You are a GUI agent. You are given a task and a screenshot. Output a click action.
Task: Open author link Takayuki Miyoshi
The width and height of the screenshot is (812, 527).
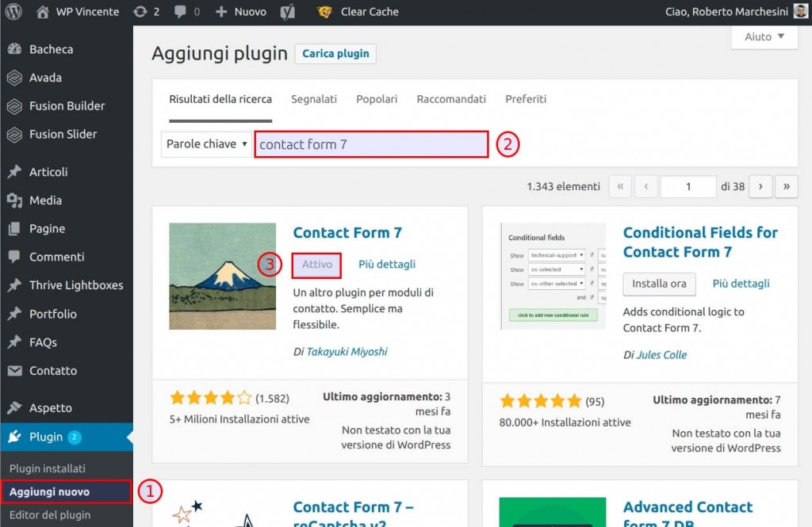click(x=347, y=352)
